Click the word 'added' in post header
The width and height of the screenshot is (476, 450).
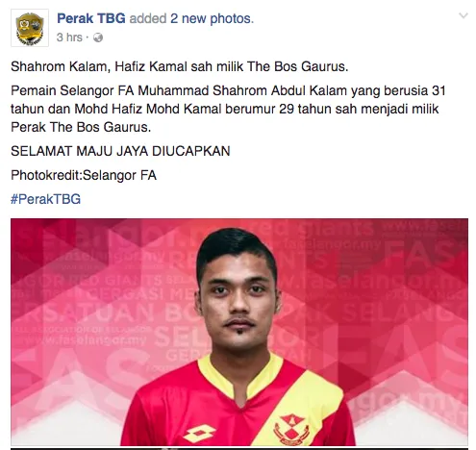pyautogui.click(x=148, y=18)
